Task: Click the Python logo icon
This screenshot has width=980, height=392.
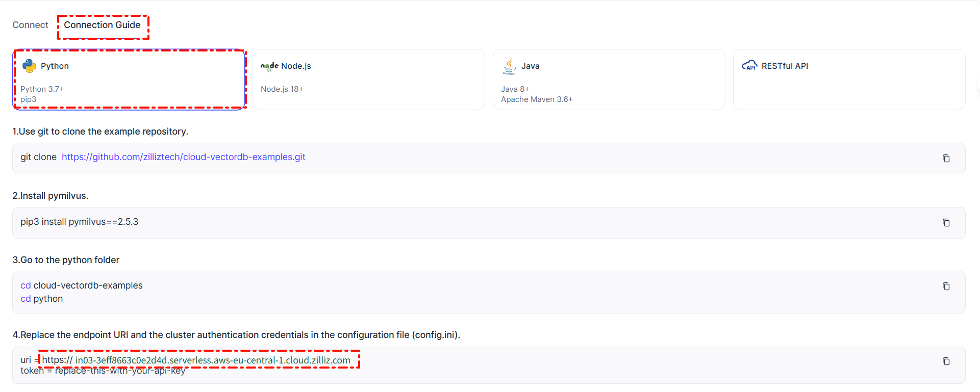Action: [x=29, y=66]
